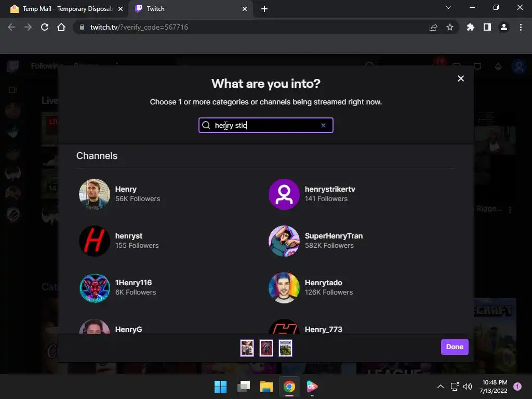The image size is (532, 399).
Task: Open notification center badge
Action: point(517,387)
